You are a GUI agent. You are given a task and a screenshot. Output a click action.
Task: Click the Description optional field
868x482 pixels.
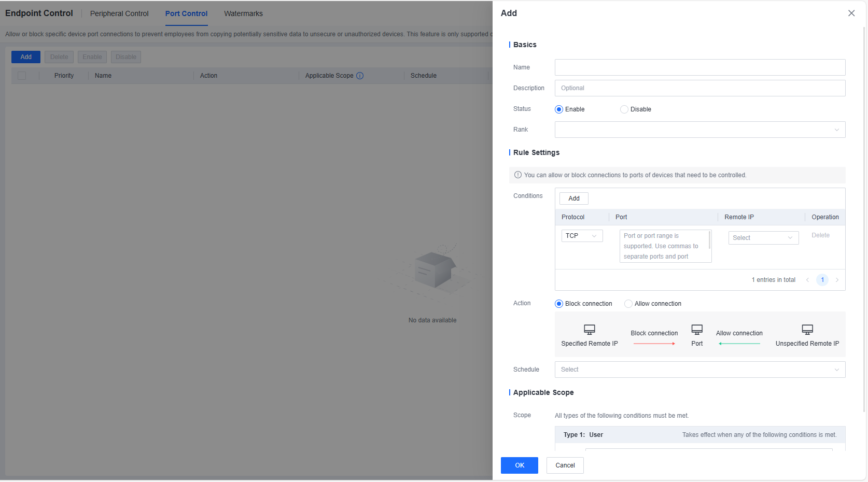coord(700,88)
